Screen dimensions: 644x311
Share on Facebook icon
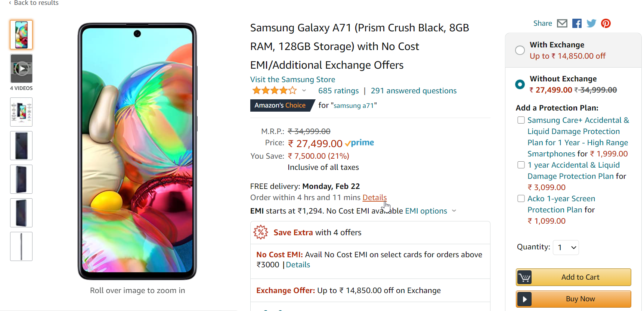(x=577, y=24)
